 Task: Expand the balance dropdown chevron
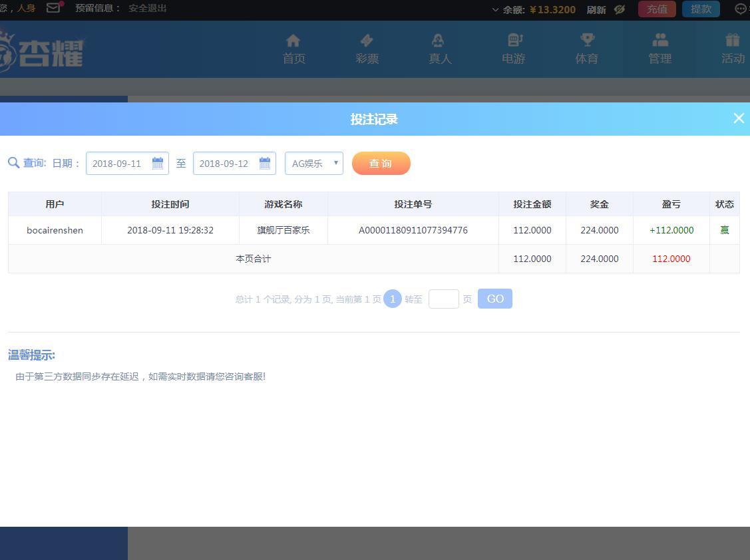pyautogui.click(x=495, y=9)
